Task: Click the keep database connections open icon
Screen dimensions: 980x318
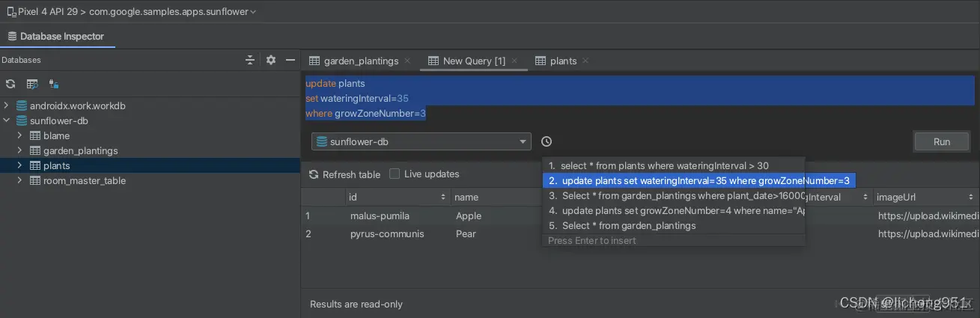Action: tap(54, 84)
